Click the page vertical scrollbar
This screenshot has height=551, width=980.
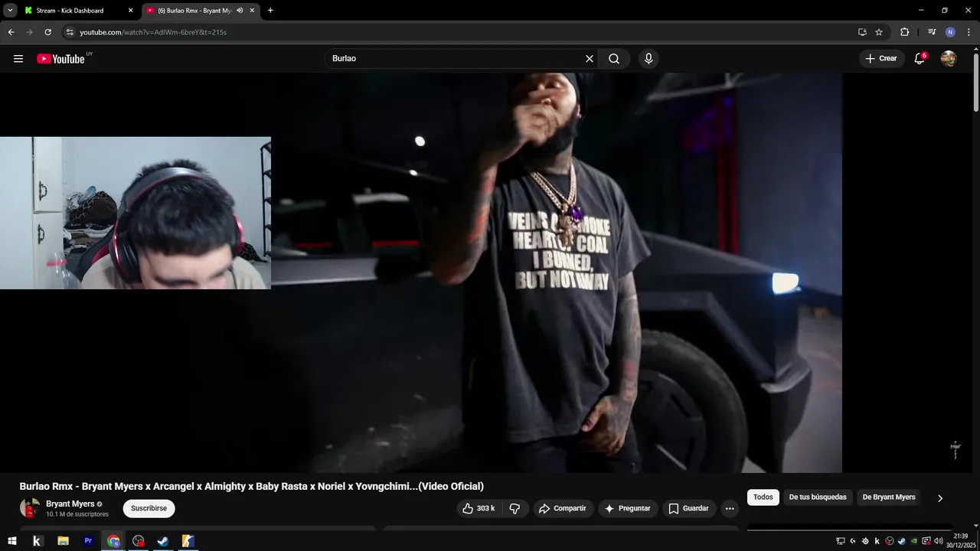click(976, 81)
